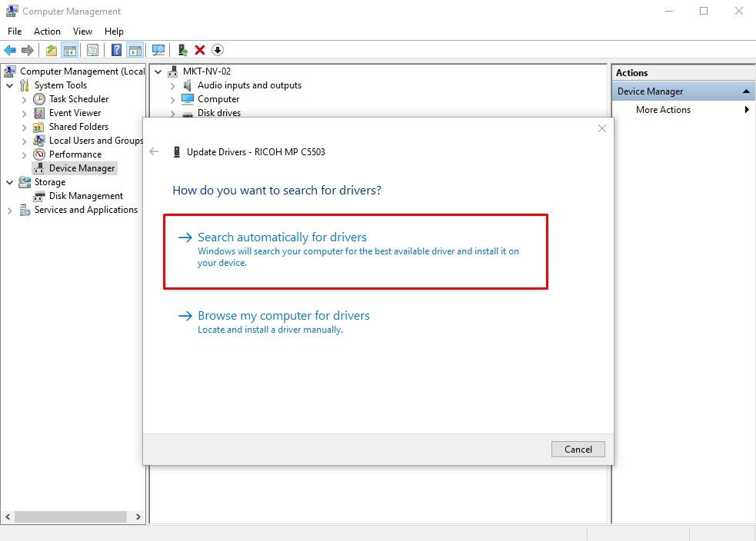Click the System Tools icon
756x541 pixels.
click(25, 86)
